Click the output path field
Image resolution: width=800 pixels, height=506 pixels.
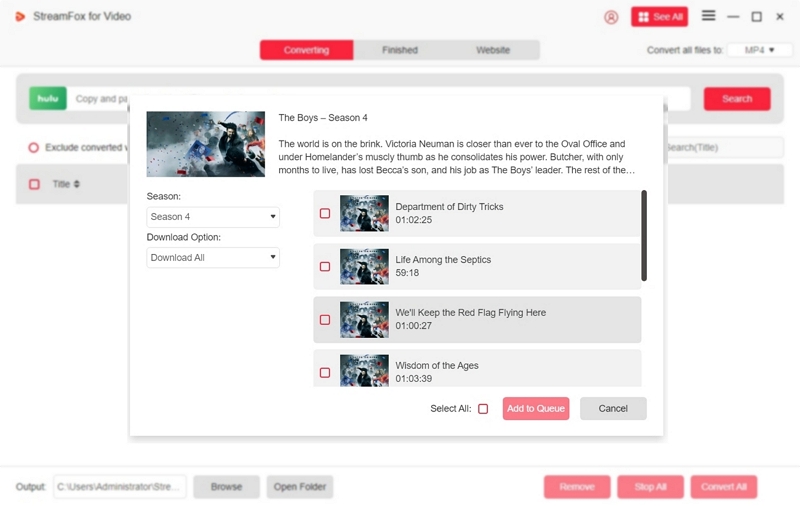point(120,487)
